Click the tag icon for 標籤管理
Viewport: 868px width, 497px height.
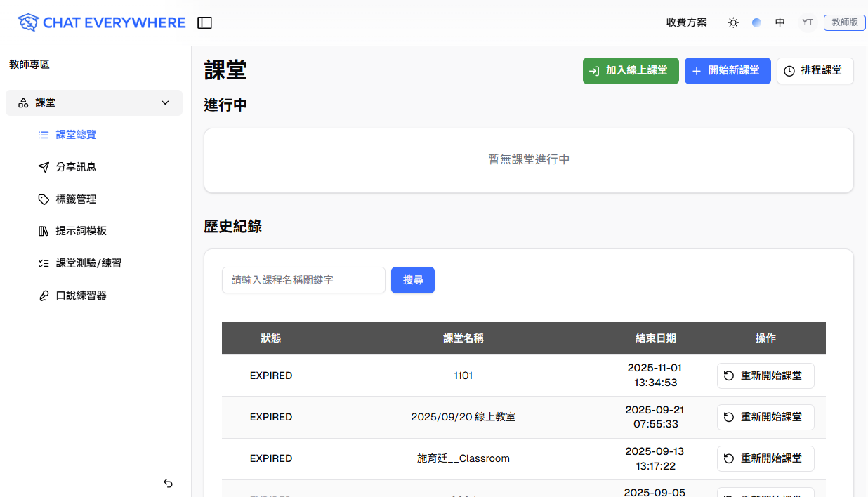[44, 199]
